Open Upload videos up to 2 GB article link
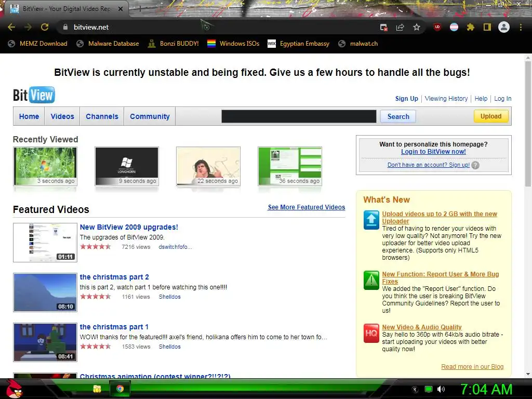532x399 pixels. point(440,218)
